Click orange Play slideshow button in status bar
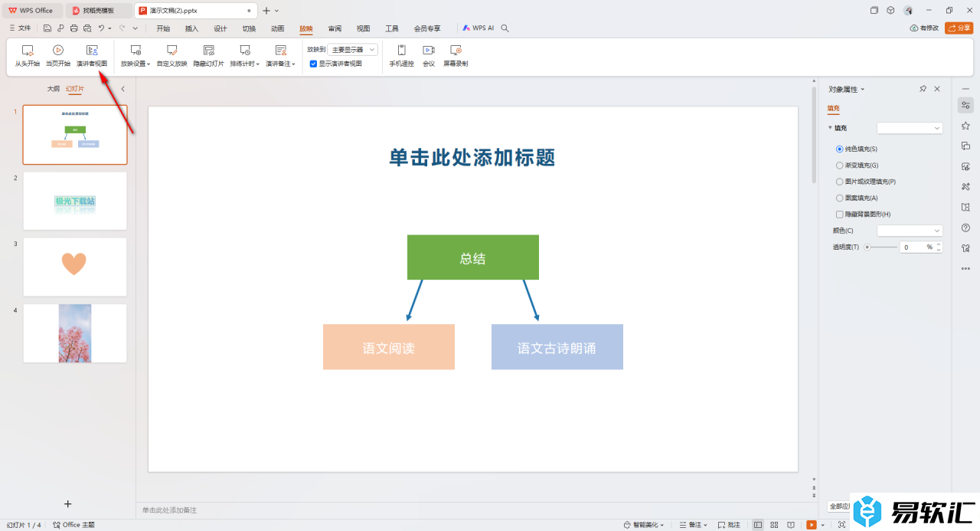This screenshot has height=531, width=980. click(x=811, y=525)
